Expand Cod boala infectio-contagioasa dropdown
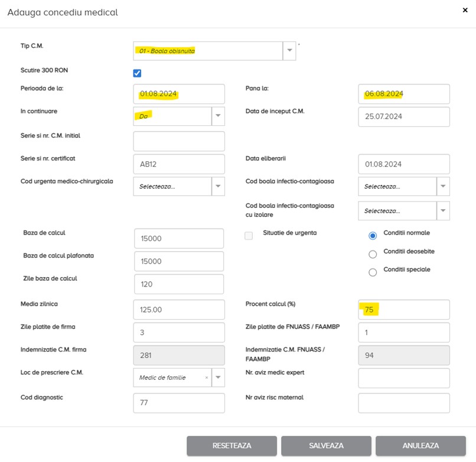 [x=443, y=186]
